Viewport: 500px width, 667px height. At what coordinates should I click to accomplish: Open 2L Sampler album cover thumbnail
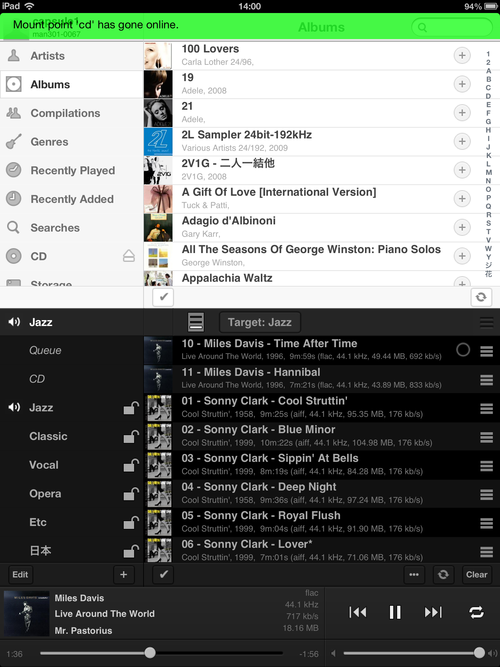click(158, 142)
